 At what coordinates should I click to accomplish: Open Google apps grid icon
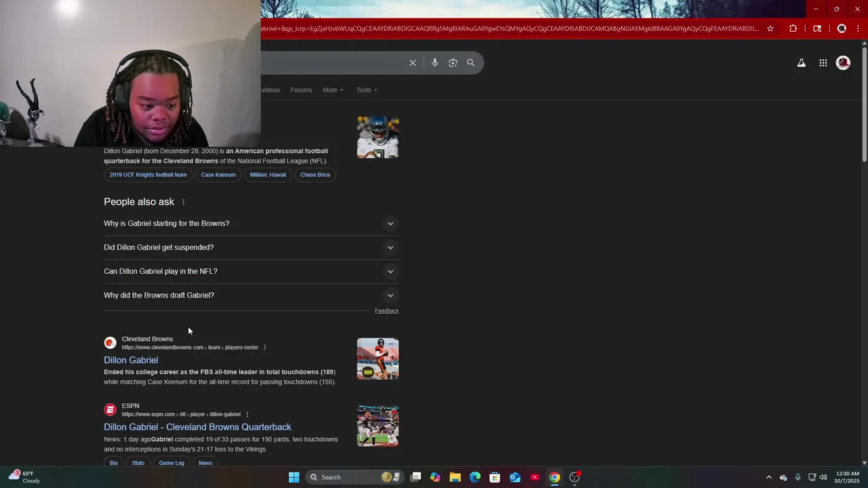[x=823, y=63]
